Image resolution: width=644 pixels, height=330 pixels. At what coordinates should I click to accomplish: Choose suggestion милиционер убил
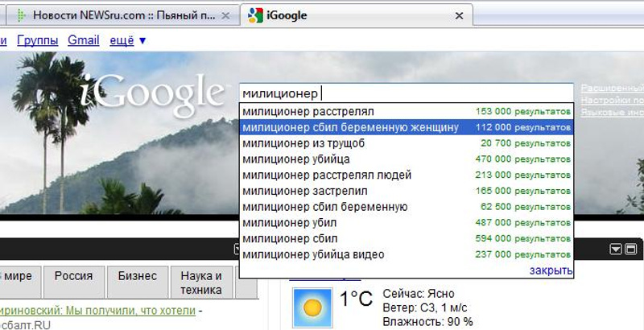pos(407,223)
